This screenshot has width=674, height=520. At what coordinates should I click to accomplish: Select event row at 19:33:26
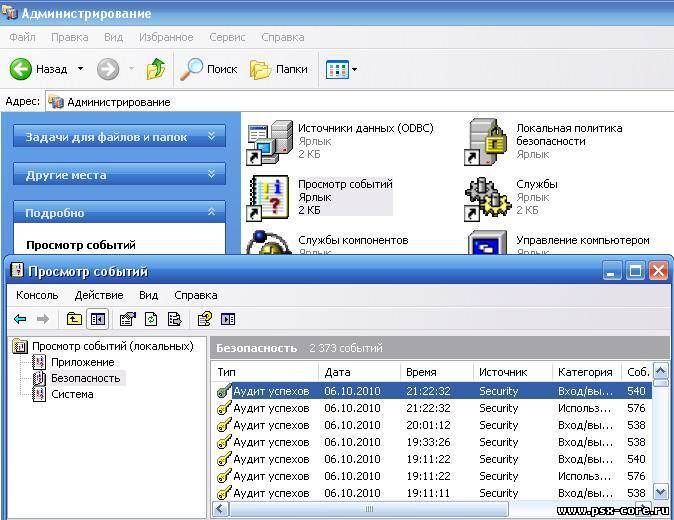[x=432, y=442]
